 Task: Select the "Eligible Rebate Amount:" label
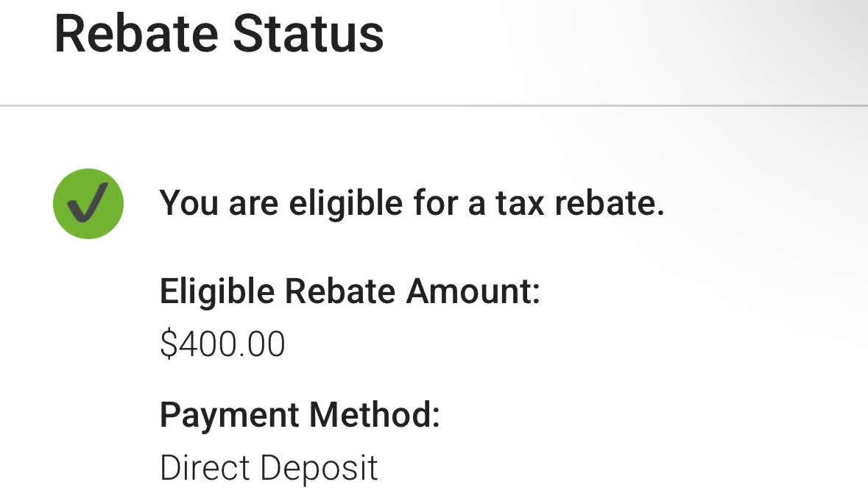[350, 292]
